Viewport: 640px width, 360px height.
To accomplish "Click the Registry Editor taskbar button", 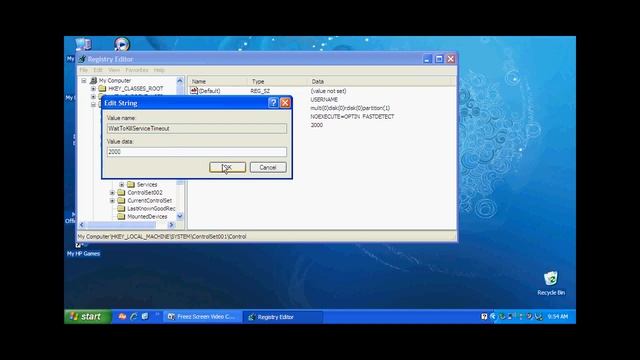I will 283,317.
